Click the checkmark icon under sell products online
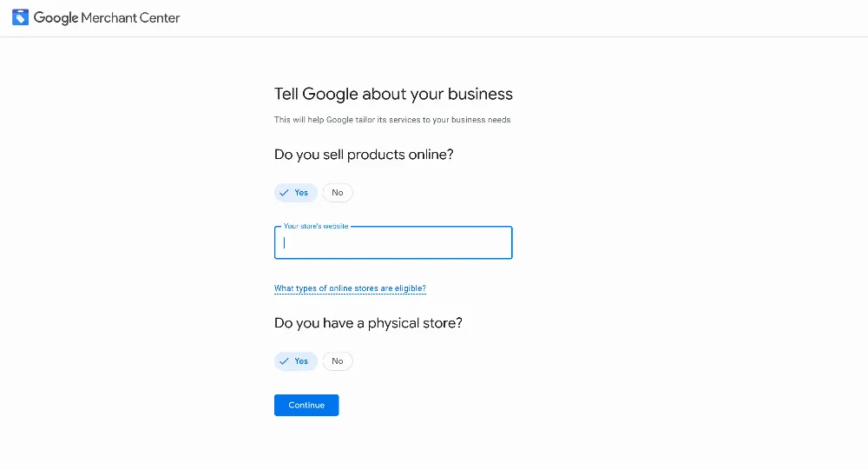This screenshot has height=470, width=868. pos(284,193)
